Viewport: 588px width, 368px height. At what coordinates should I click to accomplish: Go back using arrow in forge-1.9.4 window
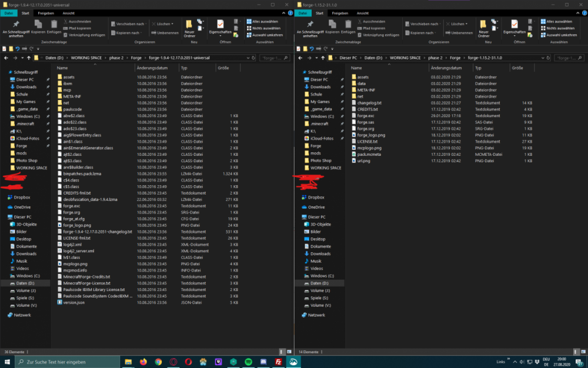coord(6,58)
